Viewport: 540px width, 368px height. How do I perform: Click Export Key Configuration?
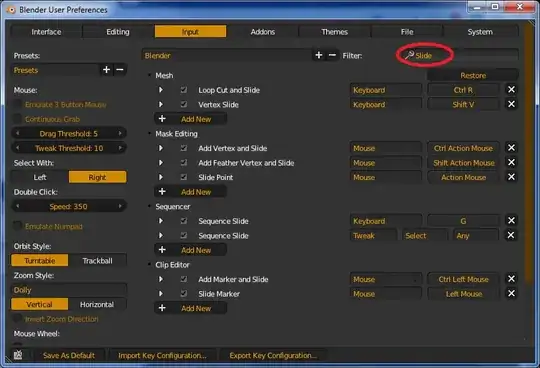click(273, 355)
